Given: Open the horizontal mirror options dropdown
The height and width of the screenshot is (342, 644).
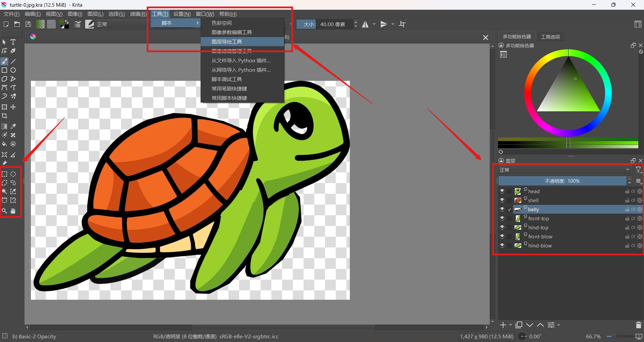Looking at the screenshot, I should [x=374, y=24].
